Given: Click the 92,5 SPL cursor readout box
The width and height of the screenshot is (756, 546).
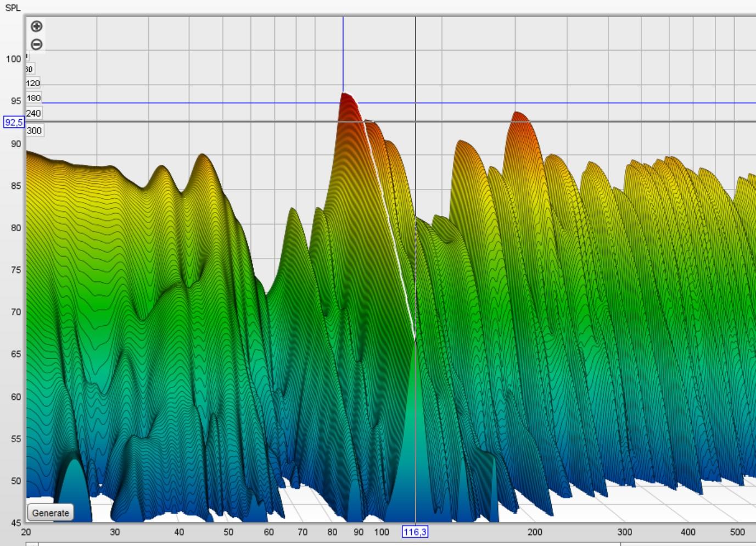Looking at the screenshot, I should tap(14, 122).
